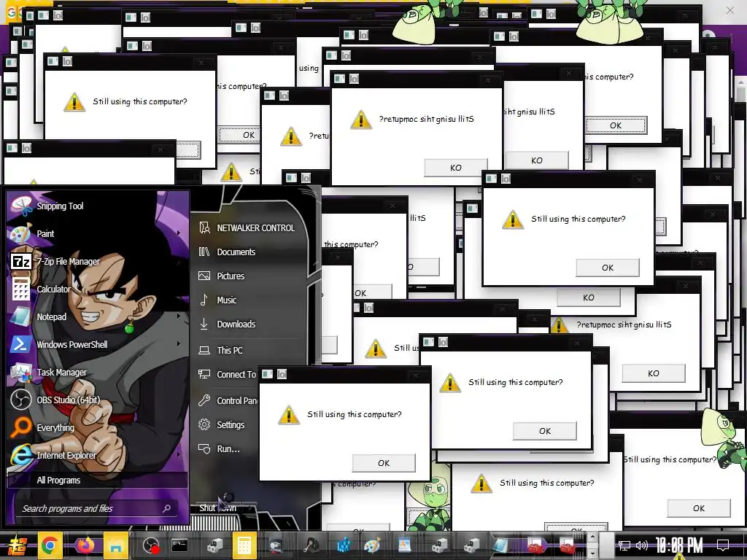Open the arrow next to Shut down
This screenshot has height=560, width=747.
[x=251, y=508]
